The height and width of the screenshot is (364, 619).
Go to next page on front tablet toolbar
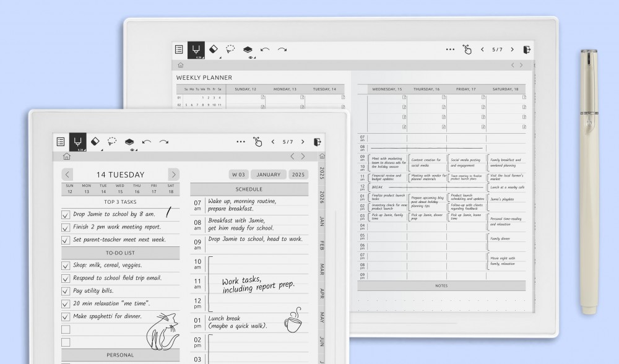[303, 142]
